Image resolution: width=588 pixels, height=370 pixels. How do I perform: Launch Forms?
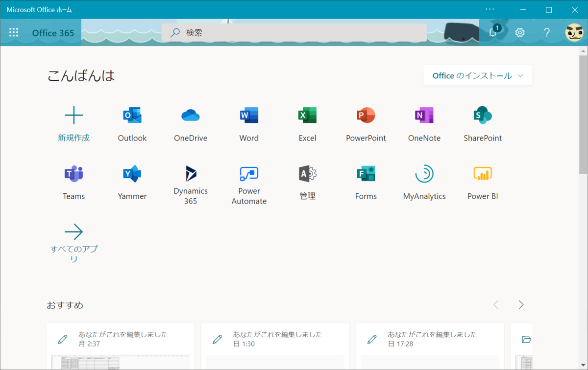pos(366,183)
